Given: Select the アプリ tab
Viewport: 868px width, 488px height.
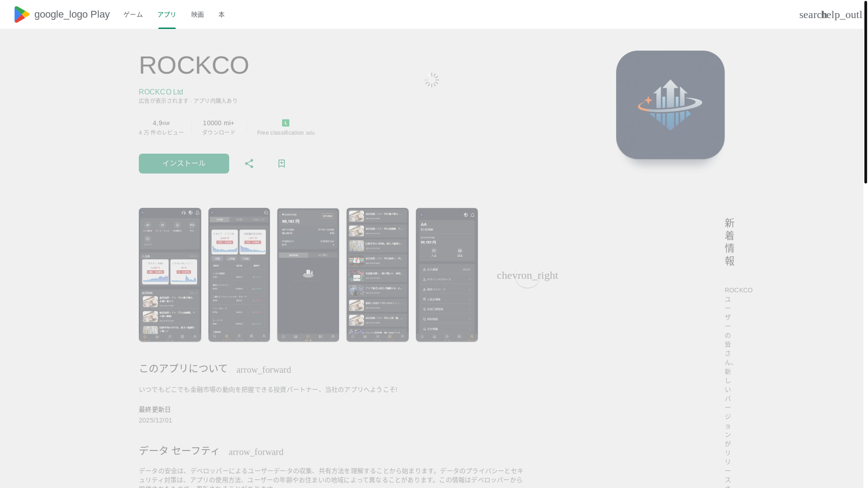Looking at the screenshot, I should click(167, 14).
